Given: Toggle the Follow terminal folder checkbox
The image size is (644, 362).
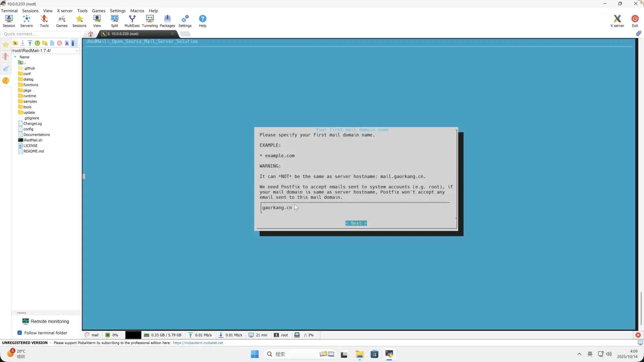Looking at the screenshot, I should click(19, 333).
